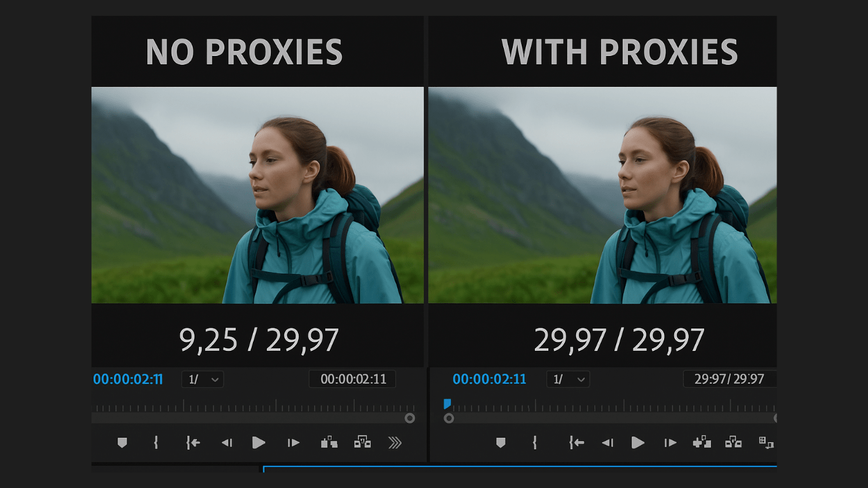Step back one frame in the left monitor
The height and width of the screenshot is (488, 868).
tap(226, 443)
